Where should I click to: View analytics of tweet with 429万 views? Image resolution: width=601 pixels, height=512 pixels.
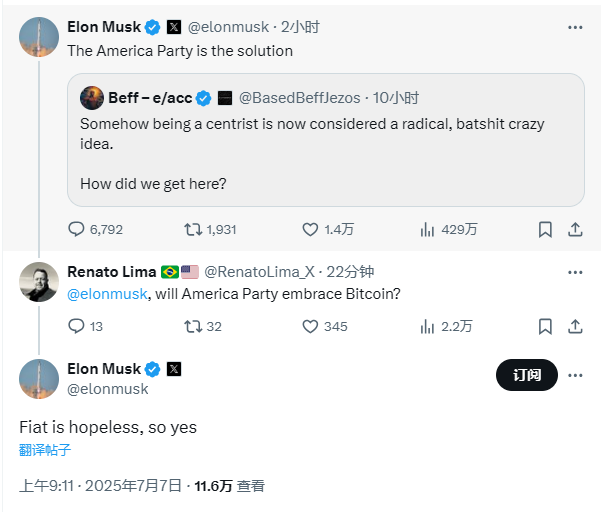coord(428,229)
